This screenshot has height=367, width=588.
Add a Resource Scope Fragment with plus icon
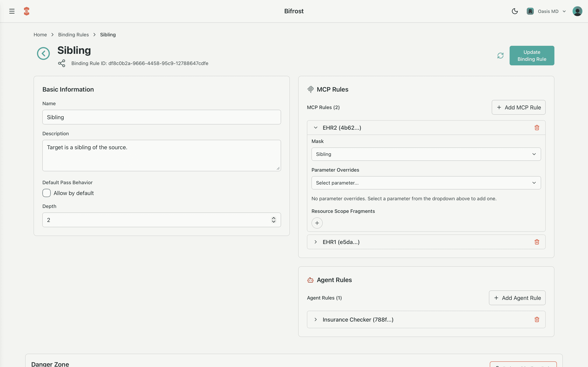(317, 223)
